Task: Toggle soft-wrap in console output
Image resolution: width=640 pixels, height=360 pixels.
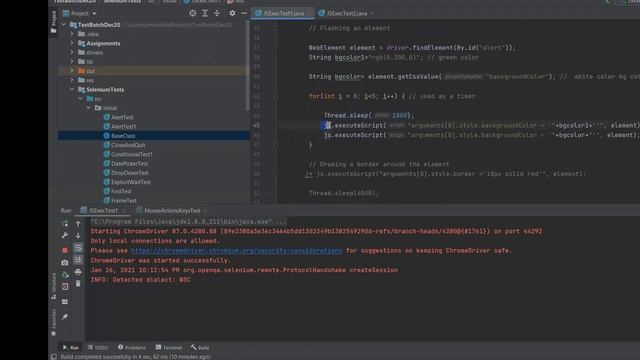Action: (78, 248)
